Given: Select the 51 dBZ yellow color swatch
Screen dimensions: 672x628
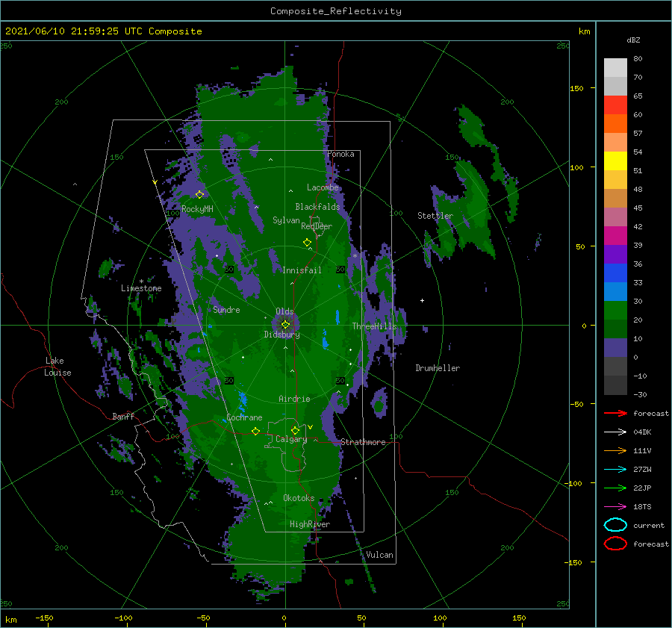Looking at the screenshot, I should 615,161.
